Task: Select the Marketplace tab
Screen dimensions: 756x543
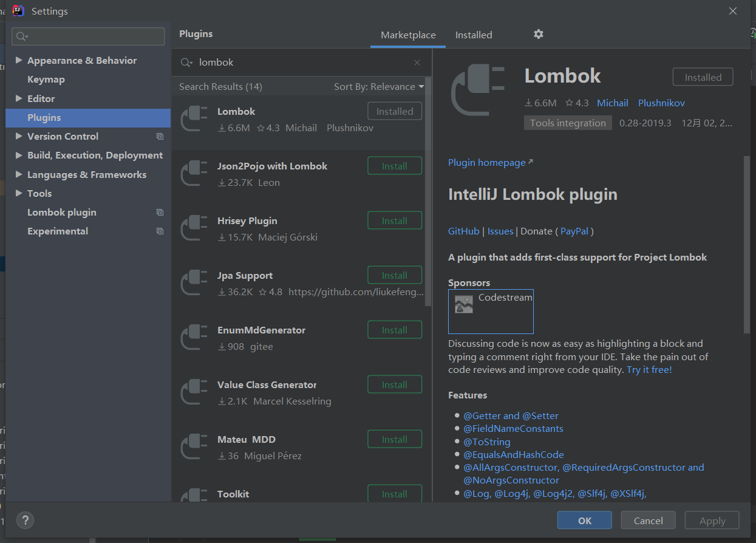Action: [x=407, y=35]
